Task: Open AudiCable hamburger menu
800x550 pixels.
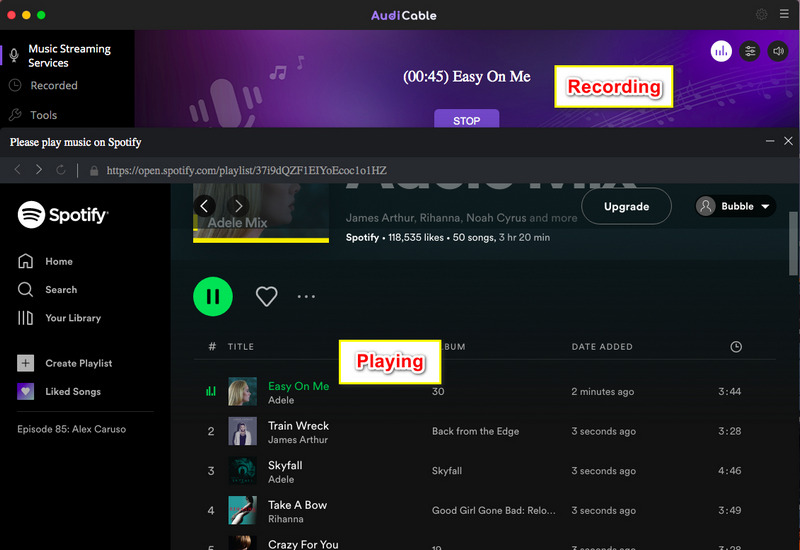Action: pyautogui.click(x=784, y=14)
